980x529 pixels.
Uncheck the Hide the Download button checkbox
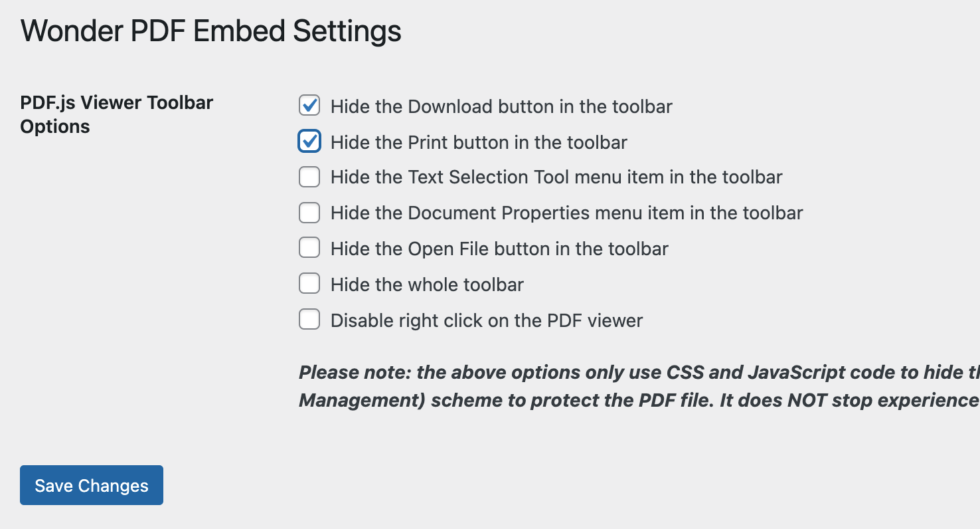(309, 106)
